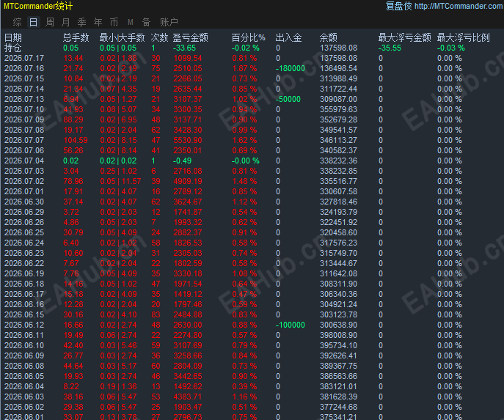
Task: Click the 出入金 column header
Action: tap(288, 37)
